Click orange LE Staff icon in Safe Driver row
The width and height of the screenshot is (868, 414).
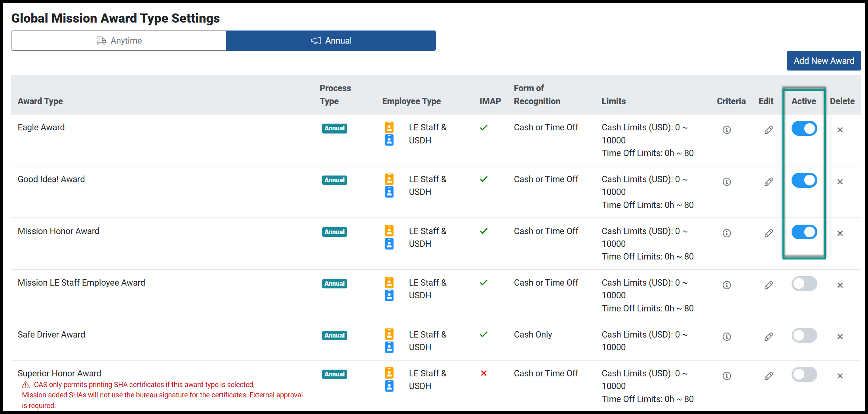(x=389, y=334)
